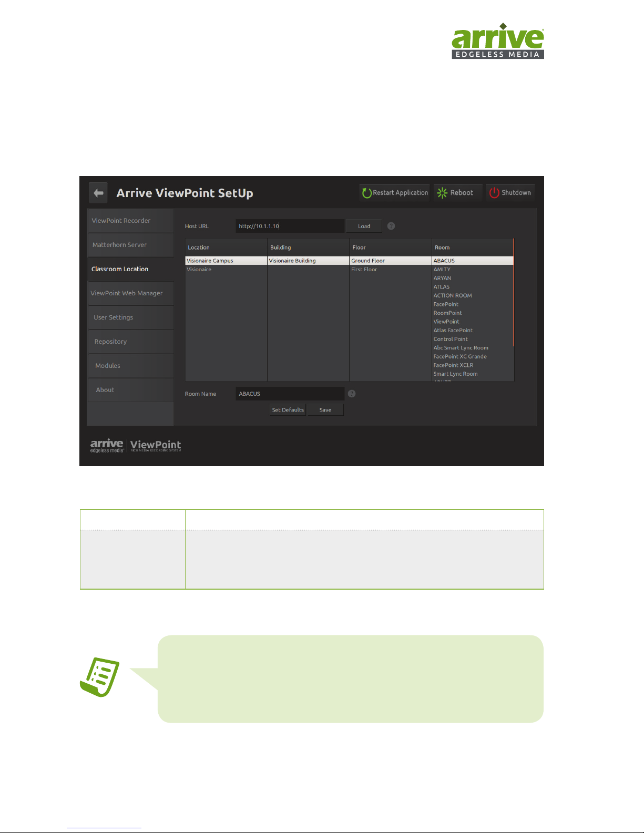This screenshot has width=644, height=833.
Task: Click the Save button
Action: click(325, 410)
